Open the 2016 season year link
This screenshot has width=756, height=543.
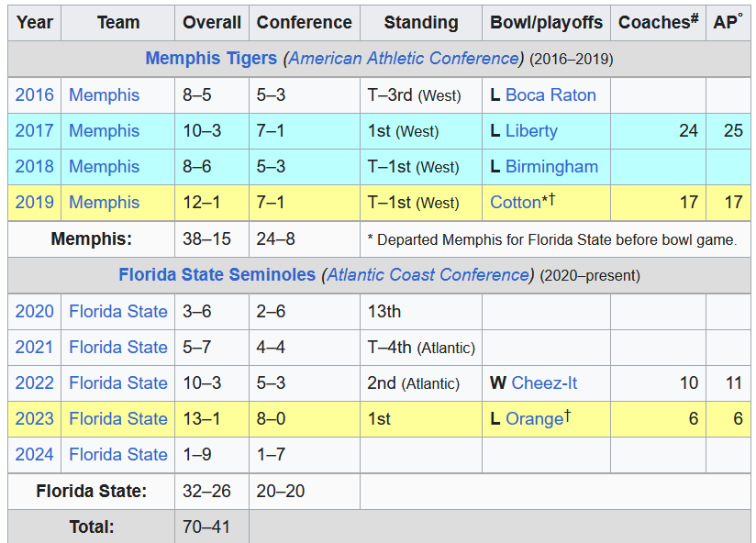point(35,95)
